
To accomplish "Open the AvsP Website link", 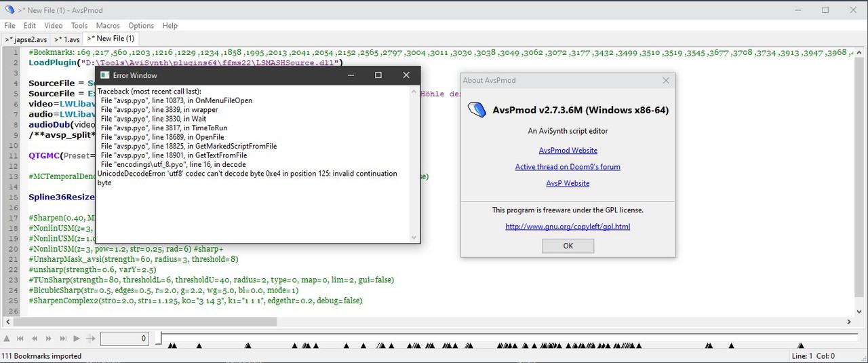I will point(568,183).
